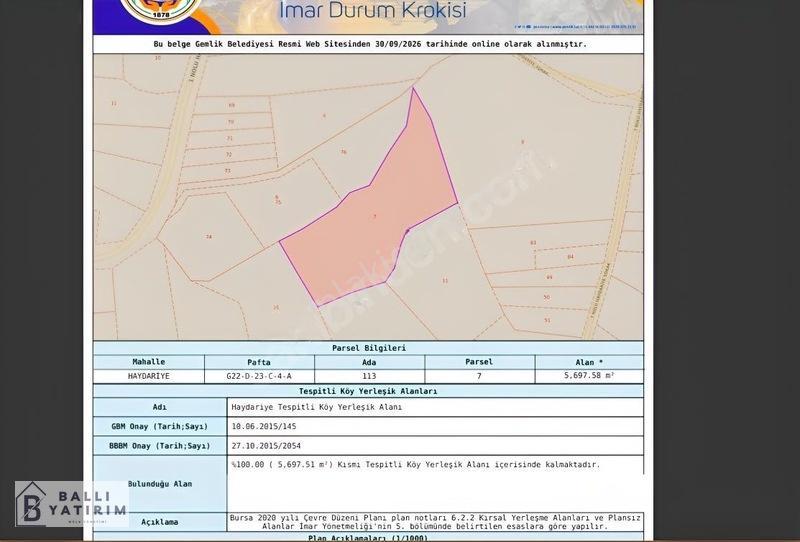Select parcel 75 on the map

[278, 202]
